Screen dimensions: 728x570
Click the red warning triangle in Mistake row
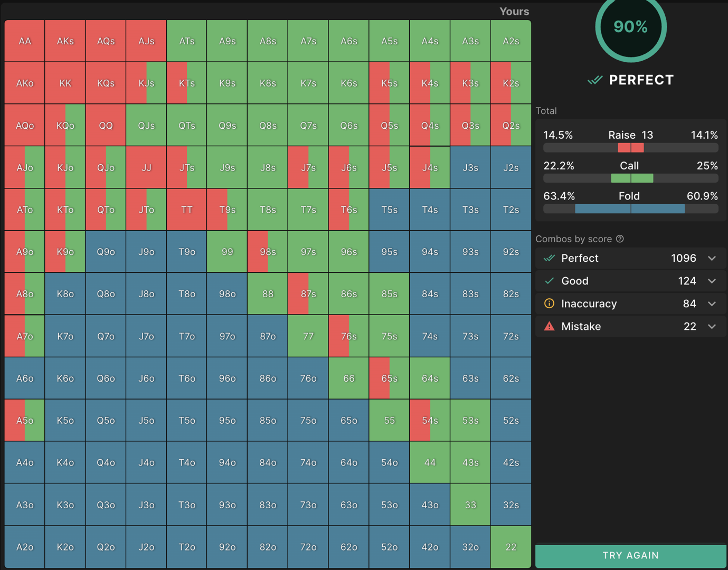coord(550,326)
